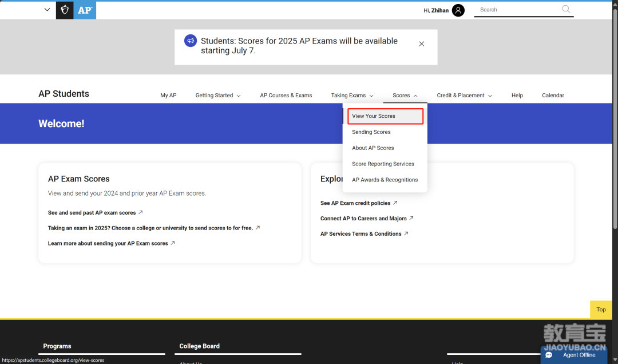This screenshot has height=364, width=618.
Task: Open AP Services Terms & Conditions link
Action: point(364,234)
